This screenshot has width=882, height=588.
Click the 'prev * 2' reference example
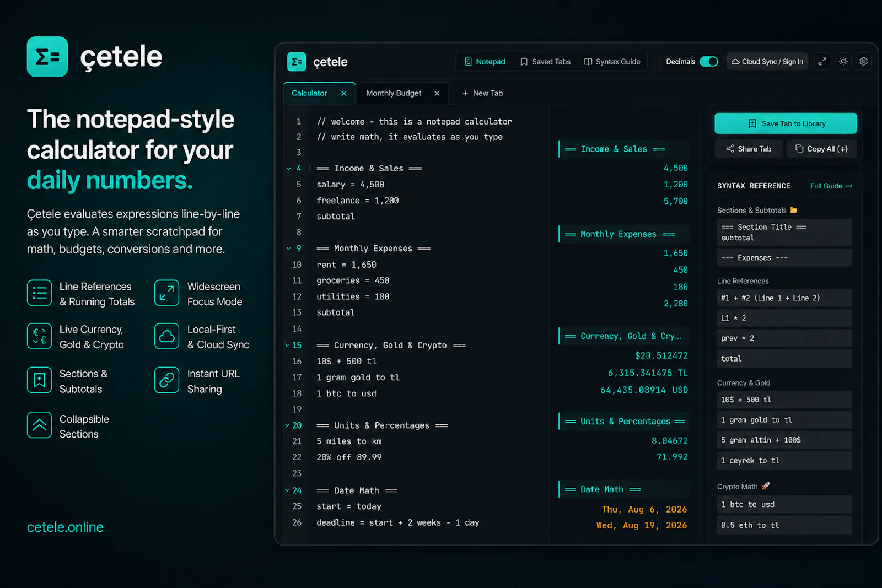(x=784, y=338)
